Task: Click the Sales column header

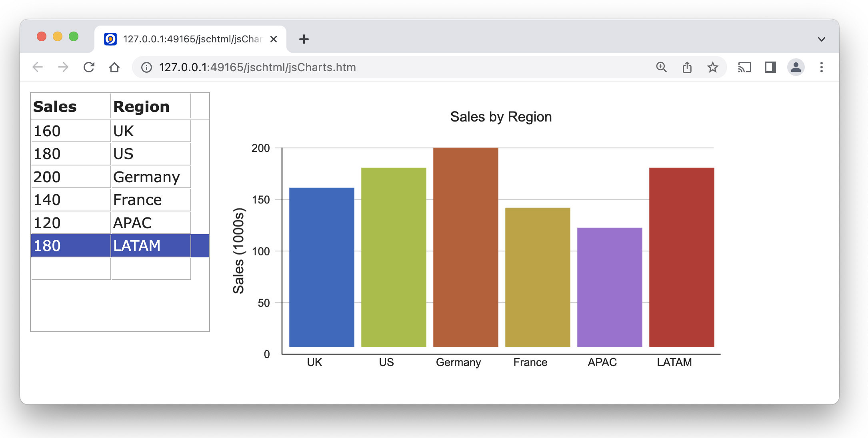Action: (55, 106)
